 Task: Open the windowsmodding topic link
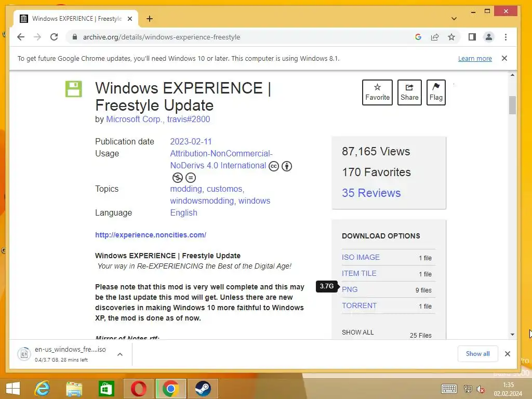[x=202, y=201]
